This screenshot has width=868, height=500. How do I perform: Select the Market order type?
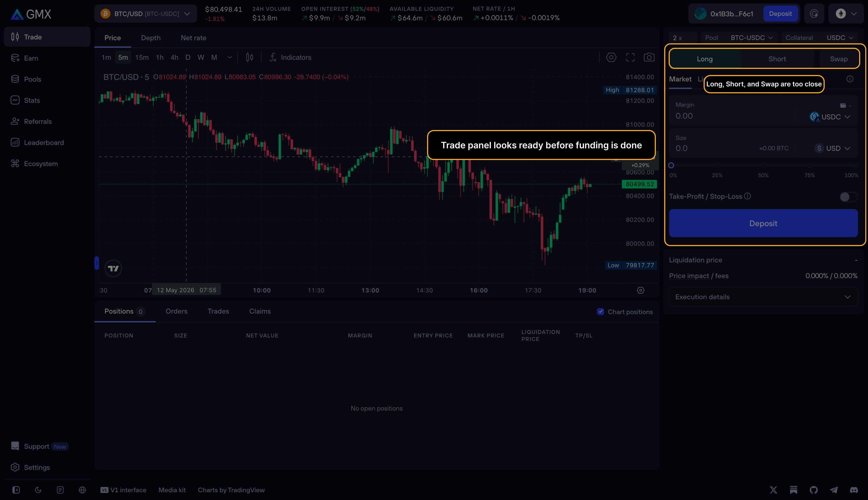pos(680,79)
